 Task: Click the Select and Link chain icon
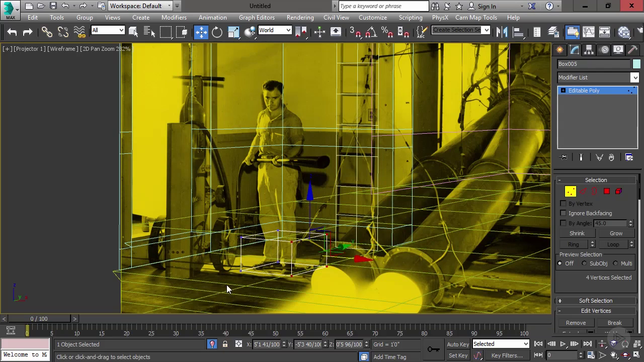point(47,32)
